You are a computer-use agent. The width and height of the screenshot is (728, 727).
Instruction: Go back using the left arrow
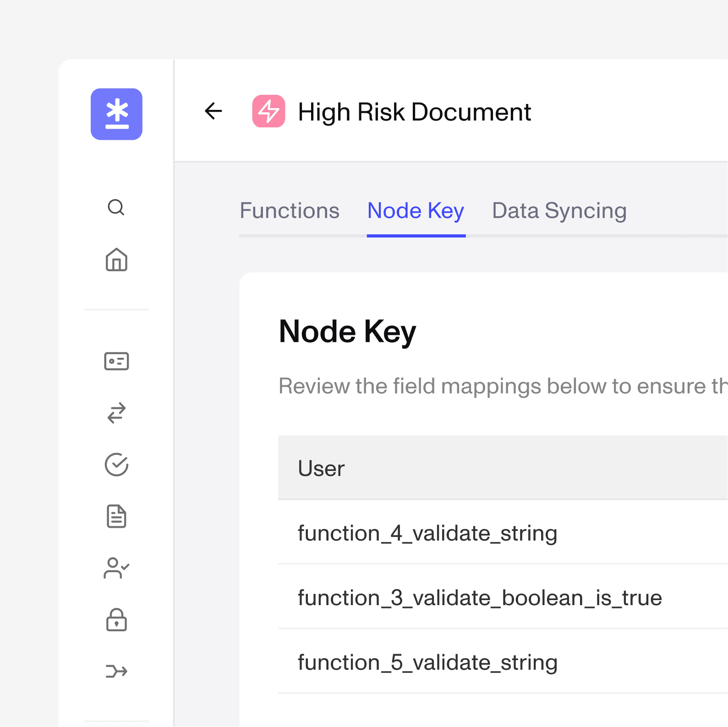coord(213,111)
